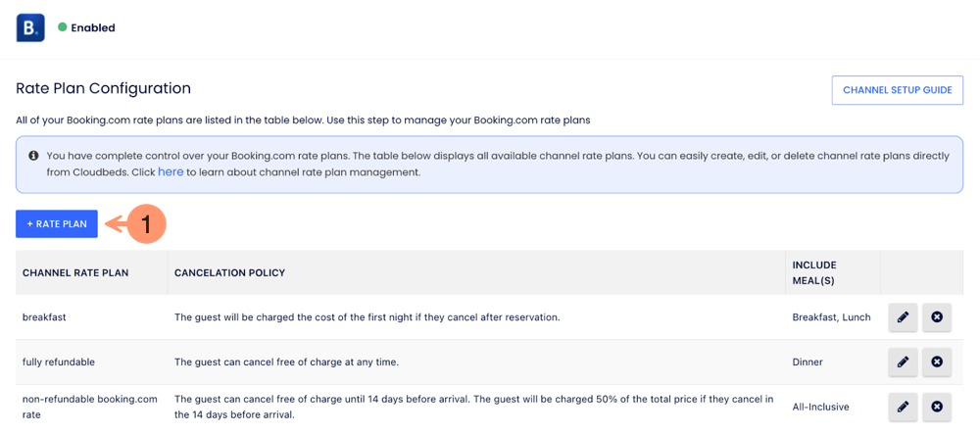The height and width of the screenshot is (434, 980).
Task: Click the Cancelation Policy column header
Action: 229,273
